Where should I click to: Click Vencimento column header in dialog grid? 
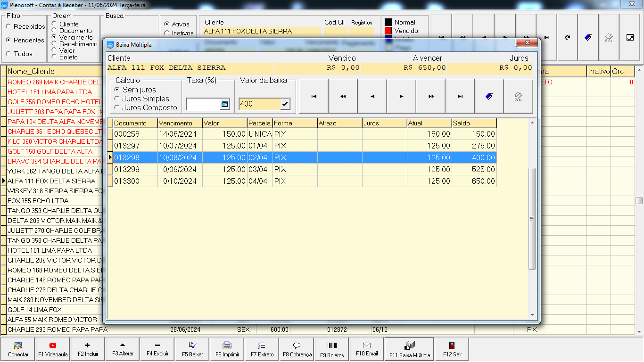point(180,123)
